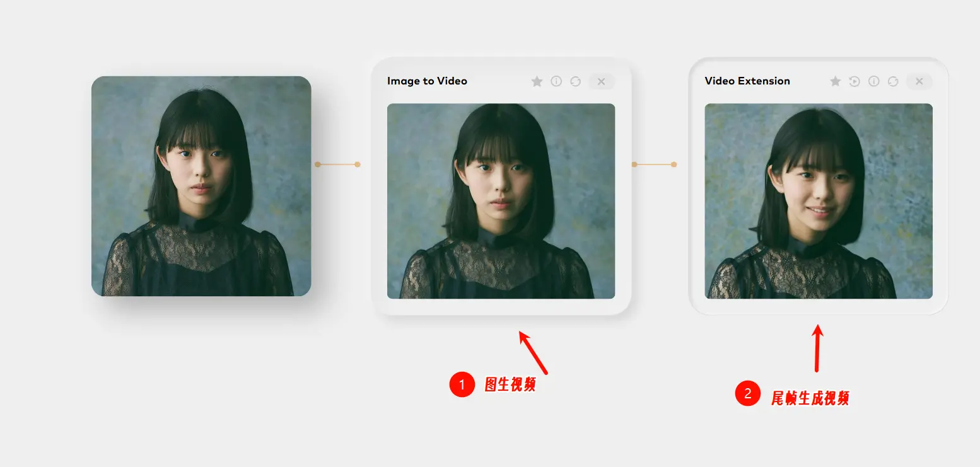Favorite the Video Extension node
This screenshot has width=980, height=467.
coord(835,81)
